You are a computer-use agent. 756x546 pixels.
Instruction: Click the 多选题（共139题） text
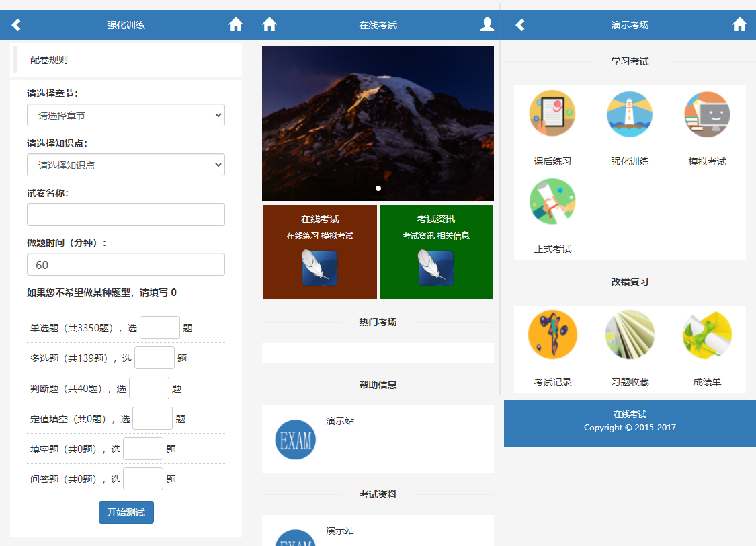tap(70, 358)
